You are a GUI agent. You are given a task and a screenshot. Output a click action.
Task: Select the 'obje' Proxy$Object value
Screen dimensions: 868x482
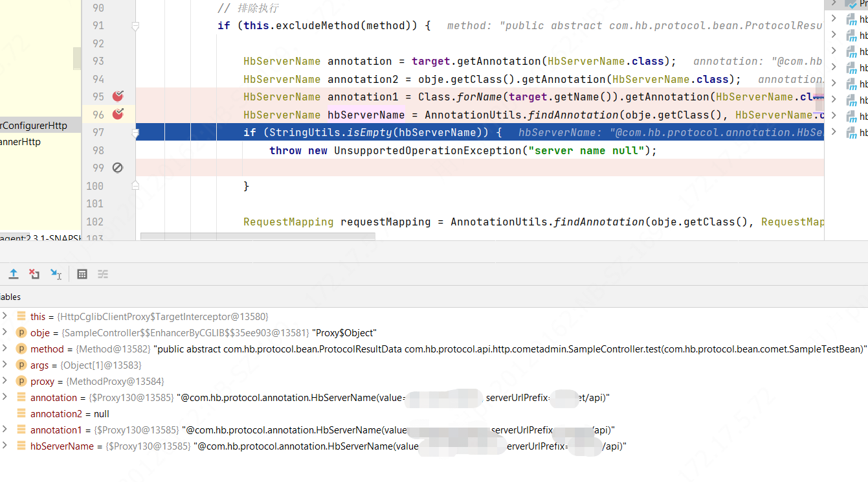(x=343, y=333)
